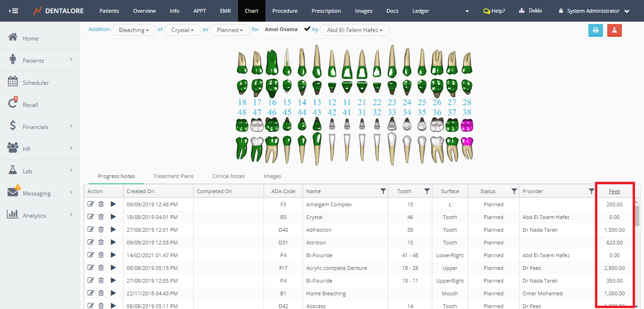The image size is (644, 309).
Task: Expand the Abd El-7alem Hafez provider dropdown
Action: (355, 30)
